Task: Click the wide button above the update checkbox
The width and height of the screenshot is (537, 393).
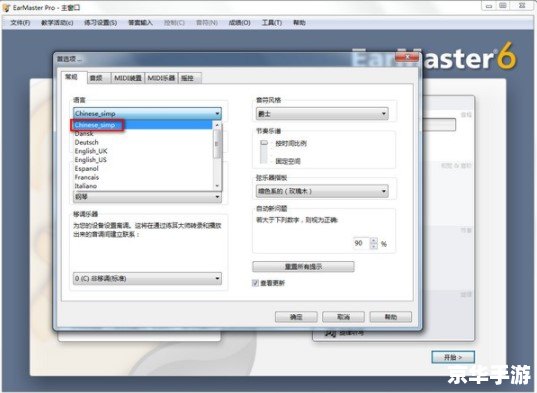Action: point(303,267)
